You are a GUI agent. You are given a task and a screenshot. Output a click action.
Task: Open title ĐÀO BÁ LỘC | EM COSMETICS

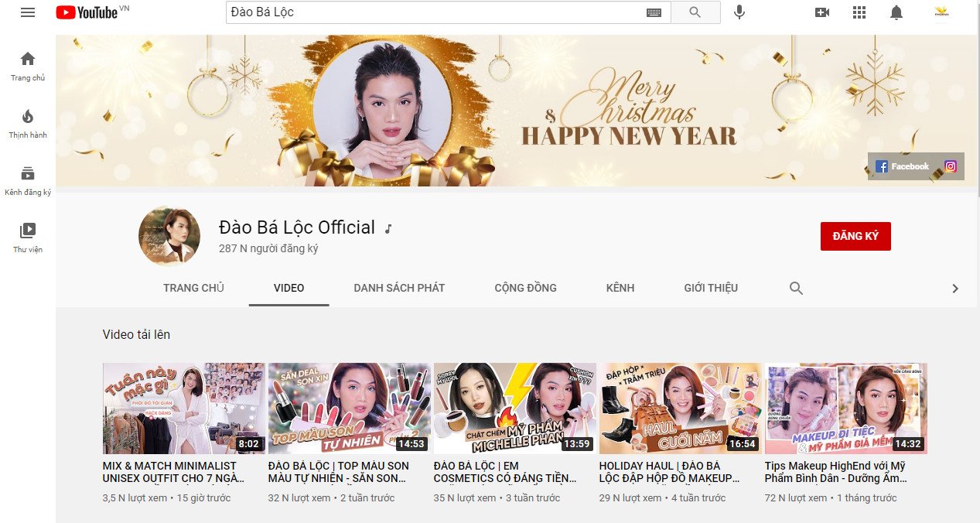(x=505, y=473)
